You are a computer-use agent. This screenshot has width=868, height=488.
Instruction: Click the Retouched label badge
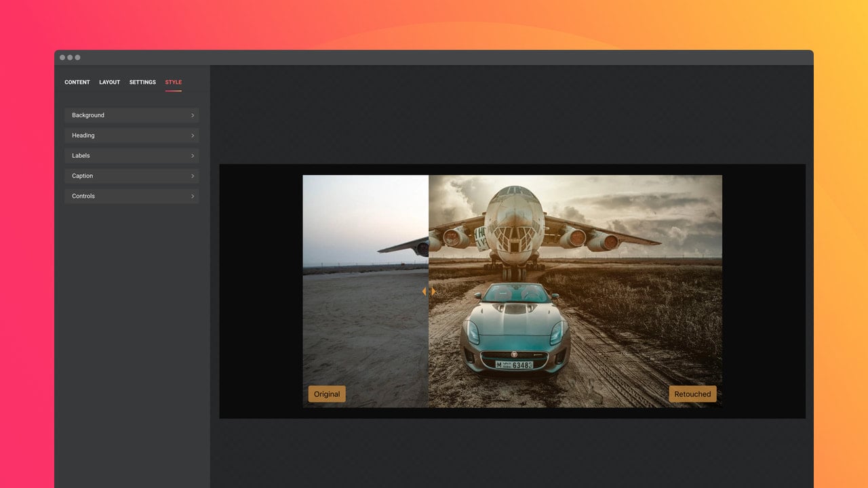pyautogui.click(x=692, y=394)
